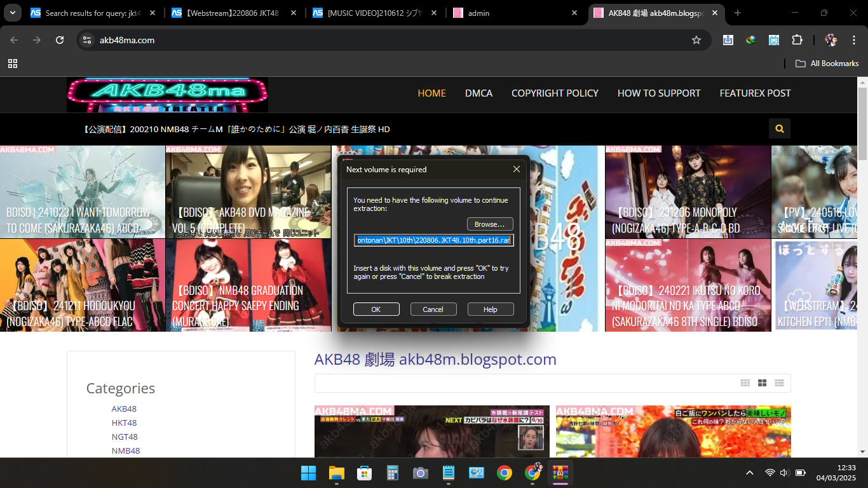Open the 240221 IKUTSU NO KORO NI MODORITAI post
The width and height of the screenshot is (868, 488).
[688, 285]
